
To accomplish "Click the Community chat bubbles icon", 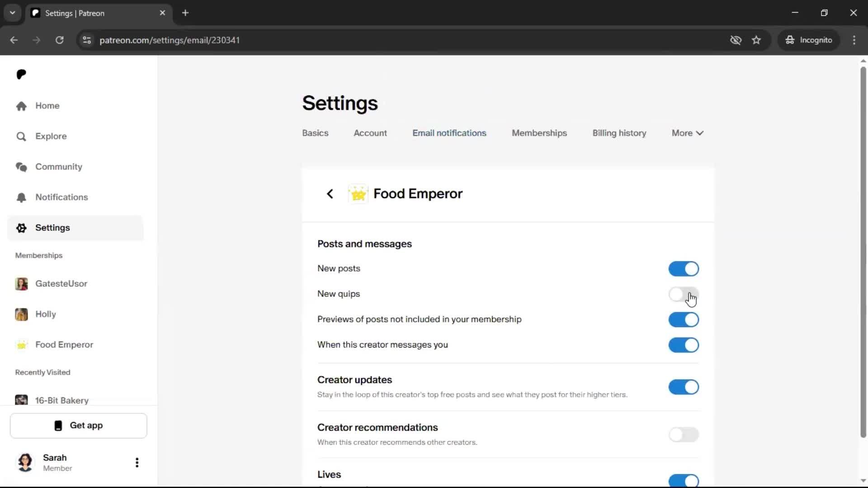I will click(x=21, y=167).
